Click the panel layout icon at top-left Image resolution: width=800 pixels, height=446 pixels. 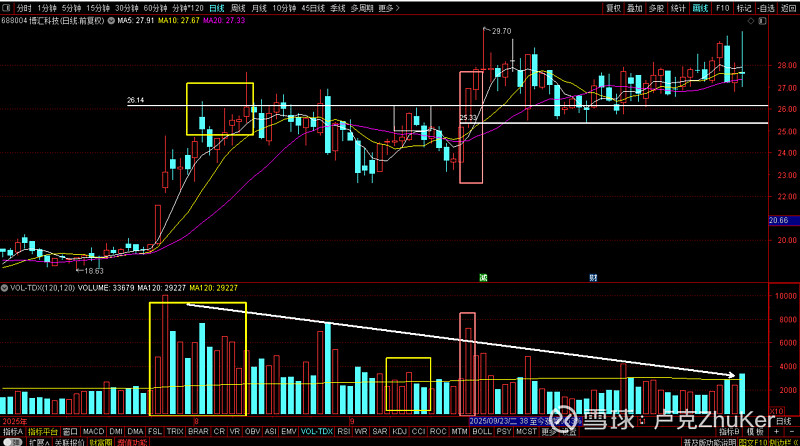tap(6, 8)
